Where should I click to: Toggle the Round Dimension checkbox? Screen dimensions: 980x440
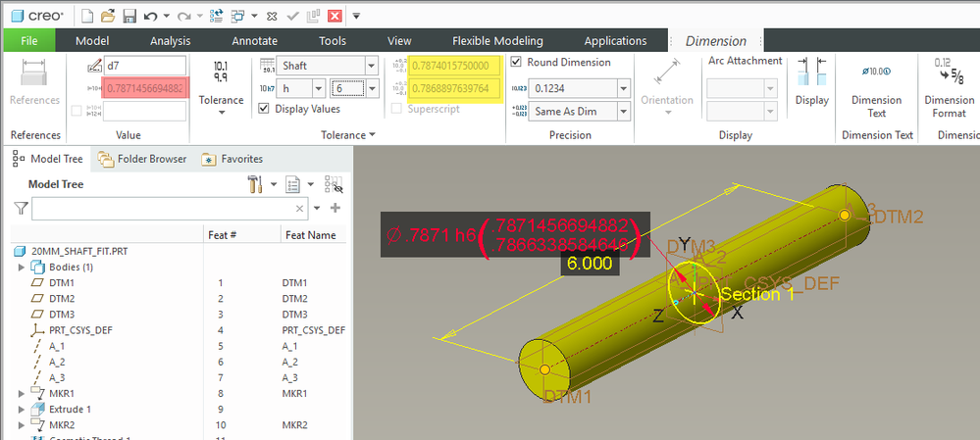pos(517,62)
